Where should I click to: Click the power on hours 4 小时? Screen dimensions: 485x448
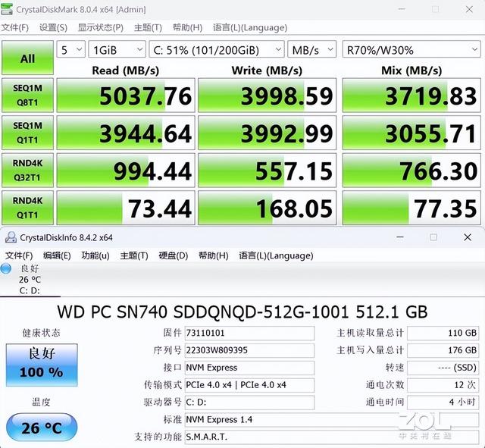[443, 403]
